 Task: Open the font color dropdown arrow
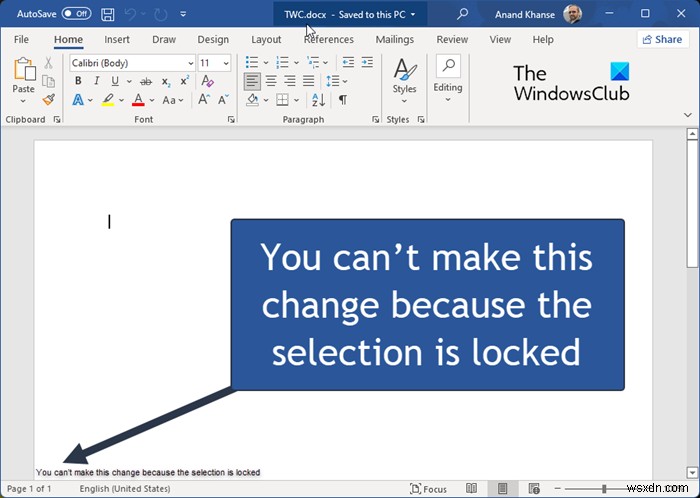click(x=152, y=100)
